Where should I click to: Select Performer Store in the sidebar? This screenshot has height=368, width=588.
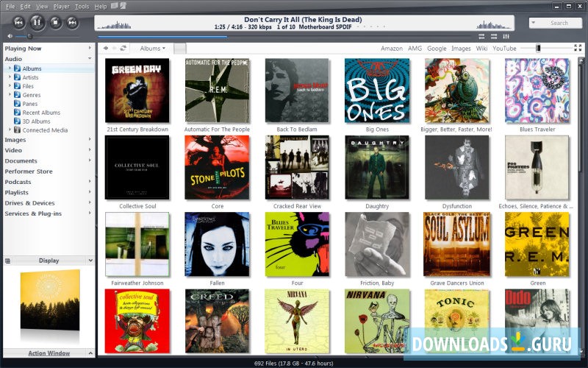(29, 171)
